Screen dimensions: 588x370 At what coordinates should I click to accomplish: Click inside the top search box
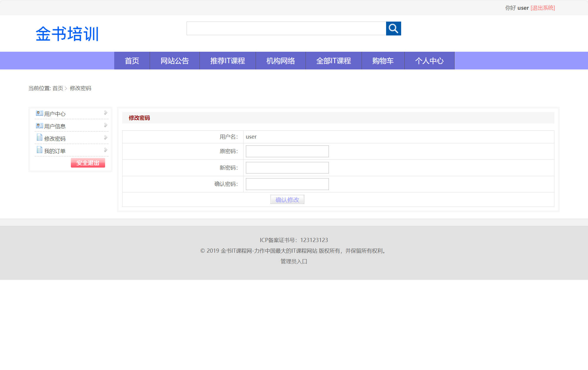coord(286,28)
